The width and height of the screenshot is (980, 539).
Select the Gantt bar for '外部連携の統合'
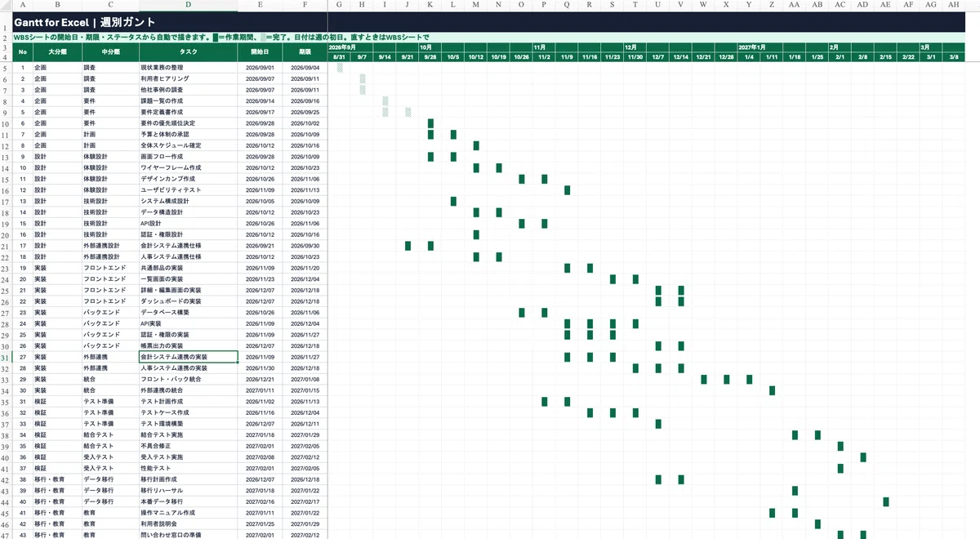click(x=772, y=390)
